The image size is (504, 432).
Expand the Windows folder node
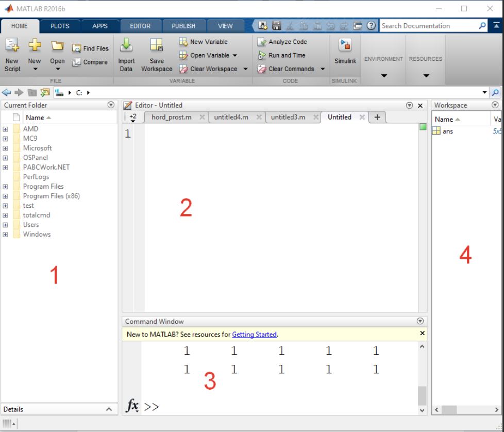click(x=6, y=235)
